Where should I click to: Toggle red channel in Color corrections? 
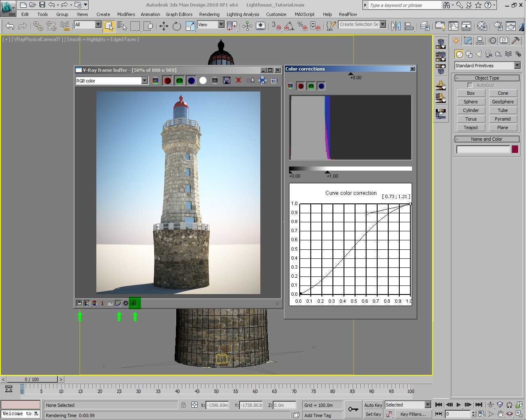click(x=301, y=86)
